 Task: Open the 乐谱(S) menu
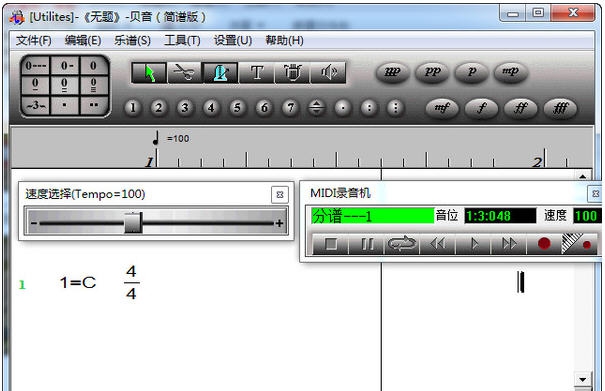tap(132, 40)
